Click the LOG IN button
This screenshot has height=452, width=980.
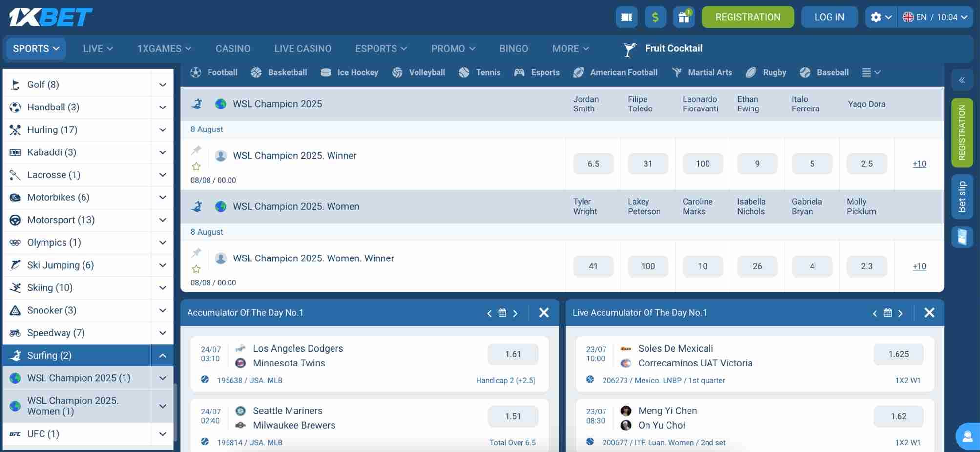(x=830, y=17)
